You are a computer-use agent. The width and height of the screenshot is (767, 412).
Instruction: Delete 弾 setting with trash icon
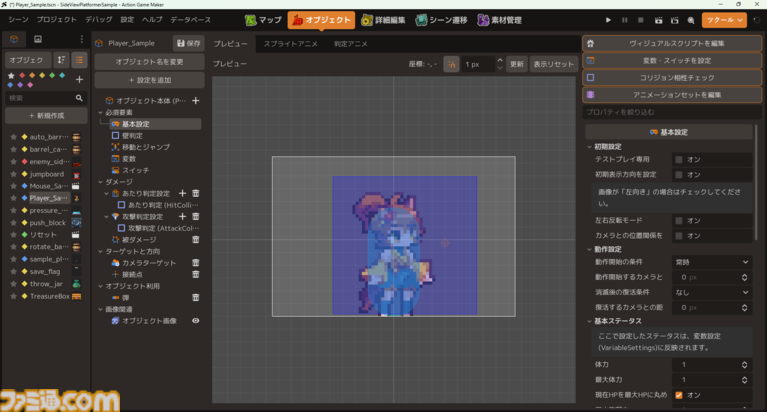[196, 298]
